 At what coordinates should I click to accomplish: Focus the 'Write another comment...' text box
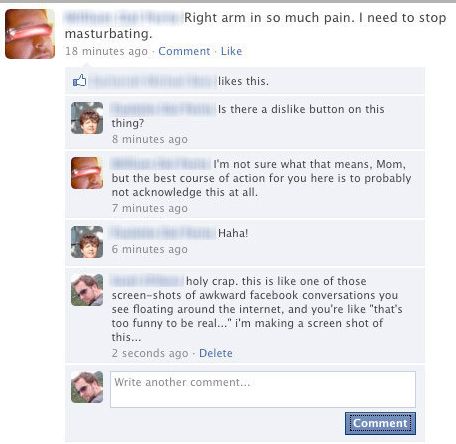(263, 389)
